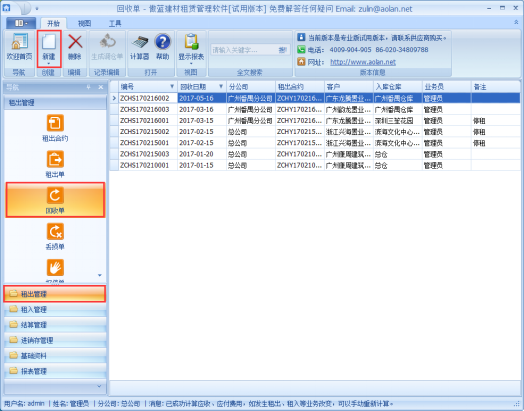This screenshot has height=411, width=524.
Task: Switch to the 开始 ribbon tab
Action: pyautogui.click(x=53, y=23)
